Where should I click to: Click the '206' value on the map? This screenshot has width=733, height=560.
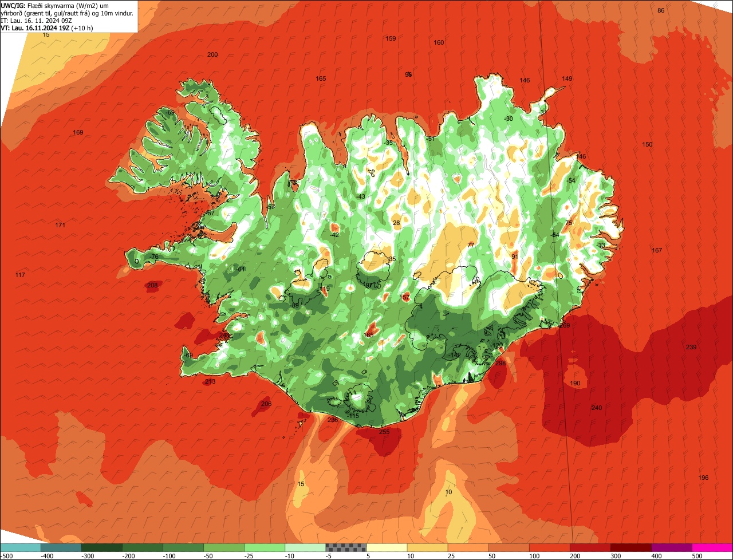[x=266, y=404]
